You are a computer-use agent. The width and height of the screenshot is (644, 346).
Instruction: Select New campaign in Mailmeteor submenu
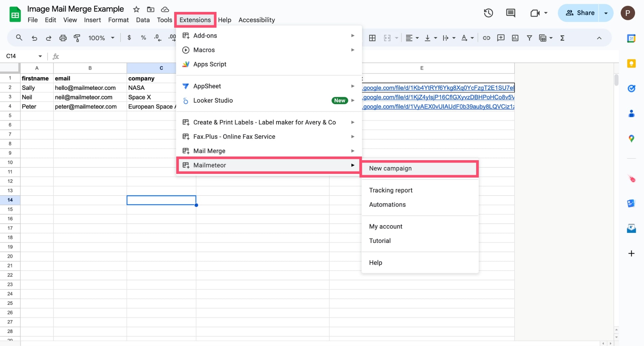(420, 168)
